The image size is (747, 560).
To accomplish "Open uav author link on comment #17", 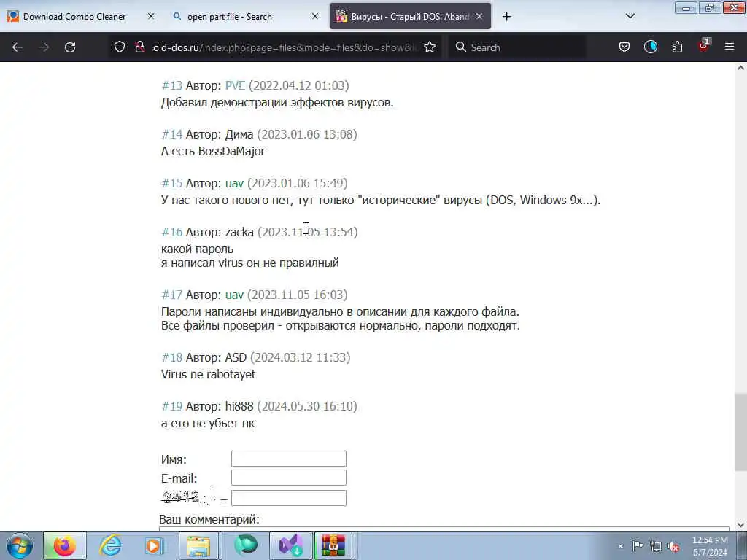I will (234, 295).
